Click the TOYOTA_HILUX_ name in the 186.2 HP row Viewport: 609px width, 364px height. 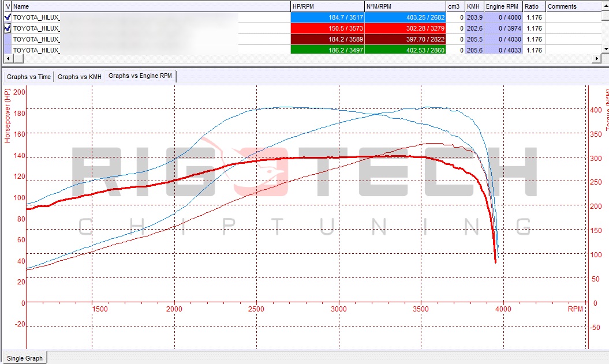(36, 50)
